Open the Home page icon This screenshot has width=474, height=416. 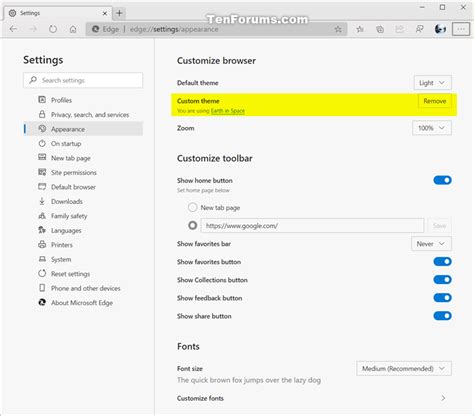[73, 29]
